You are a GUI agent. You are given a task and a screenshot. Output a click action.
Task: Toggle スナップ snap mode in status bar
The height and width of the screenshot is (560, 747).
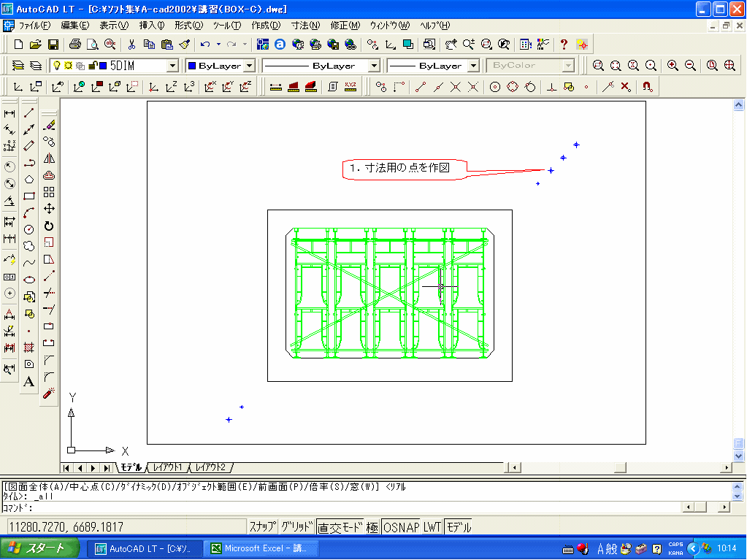coord(262,527)
